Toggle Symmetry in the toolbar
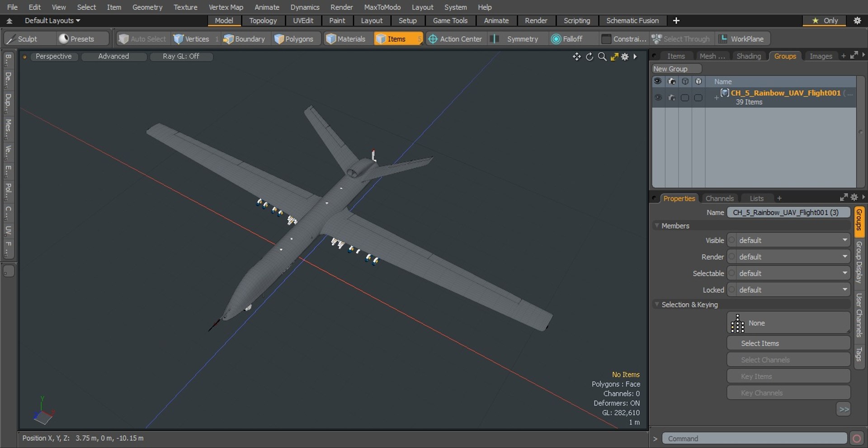 point(515,39)
